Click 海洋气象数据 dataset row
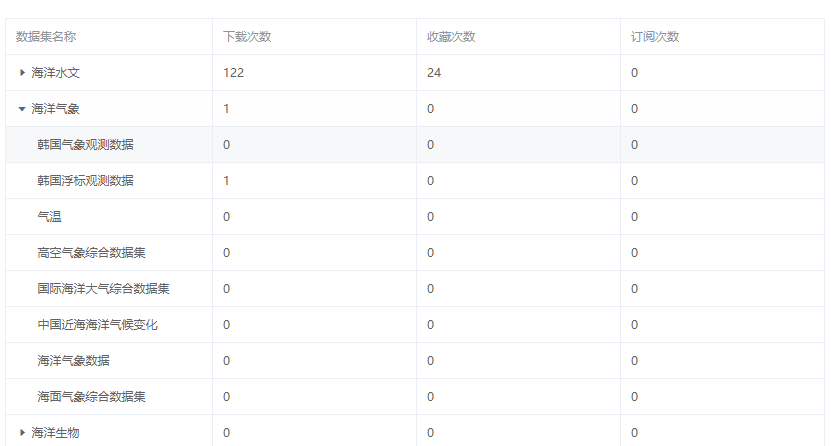 [415, 361]
